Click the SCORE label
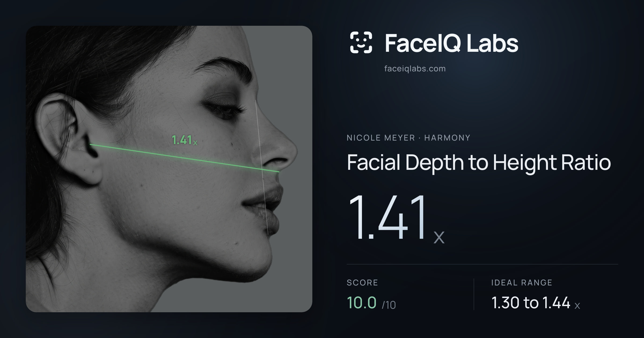The image size is (644, 338). pos(362,282)
